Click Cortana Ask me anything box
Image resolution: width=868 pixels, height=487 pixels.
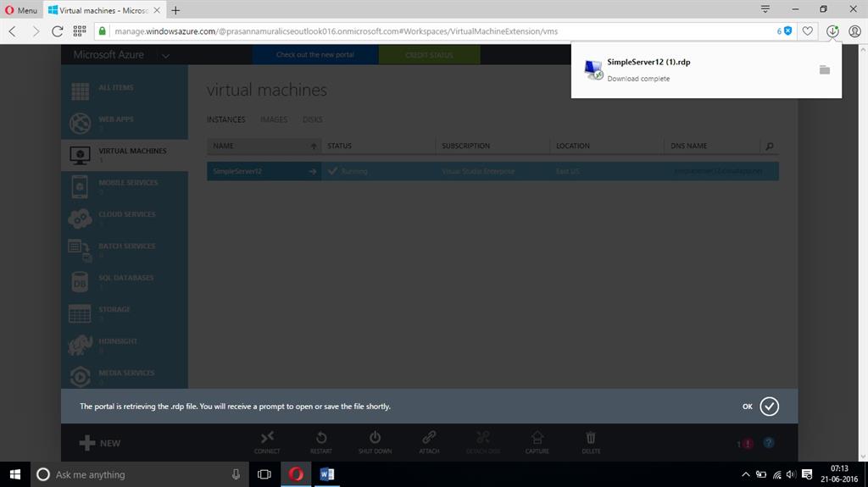click(x=140, y=474)
